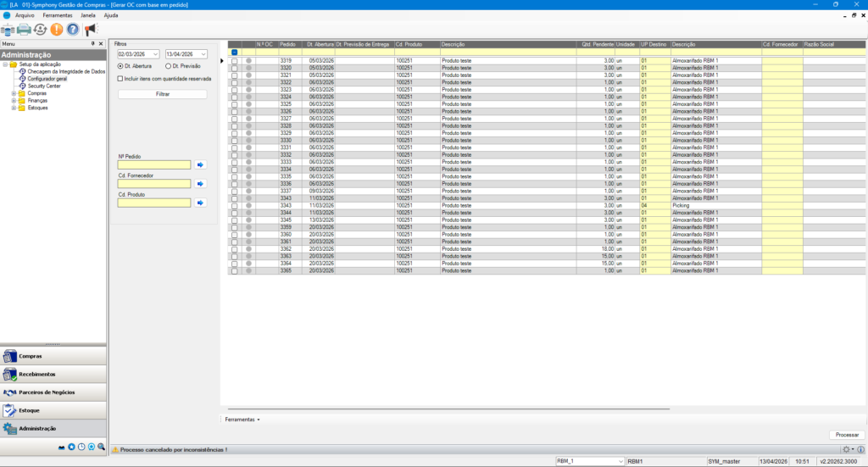
Task: Click the Filtrar button
Action: click(163, 94)
